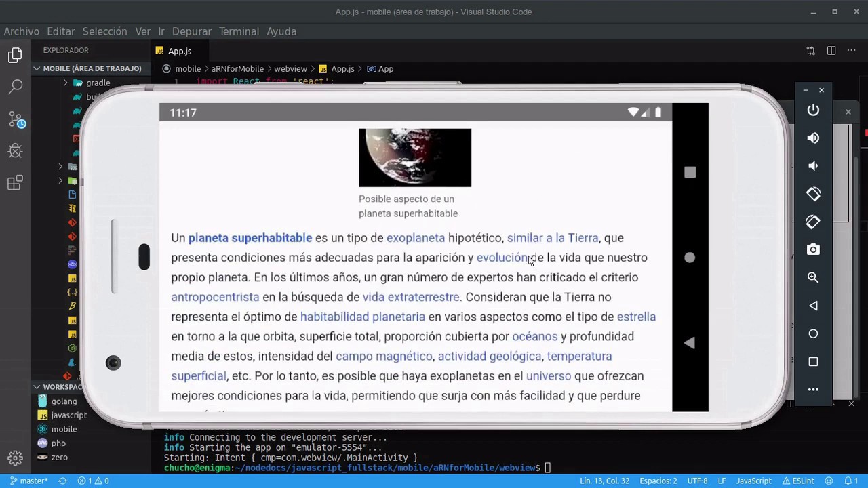Click the feedback smiley in status bar
The height and width of the screenshot is (488, 868).
point(827,481)
